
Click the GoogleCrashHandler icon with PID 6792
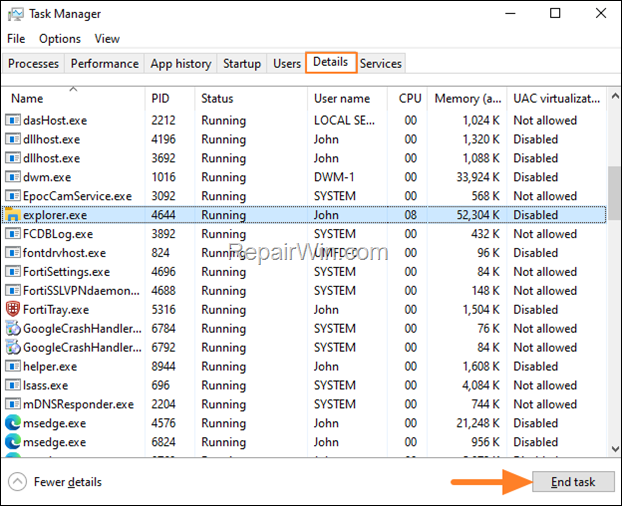(13, 347)
